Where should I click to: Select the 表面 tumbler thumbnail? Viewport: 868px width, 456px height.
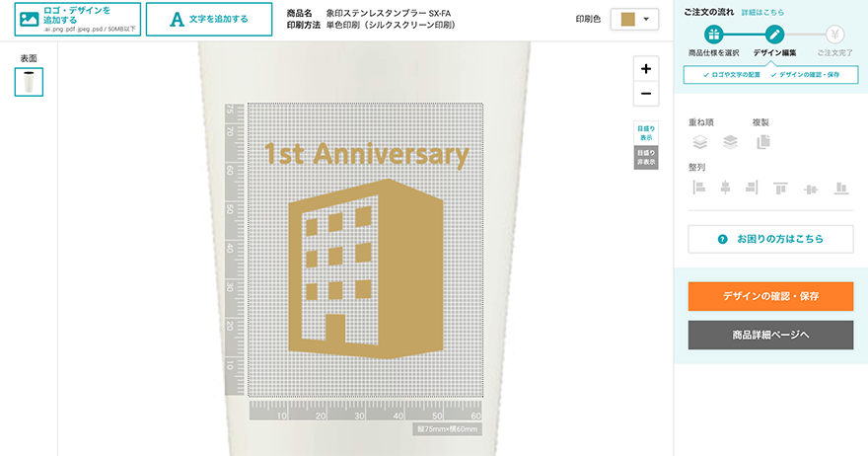coord(29,82)
